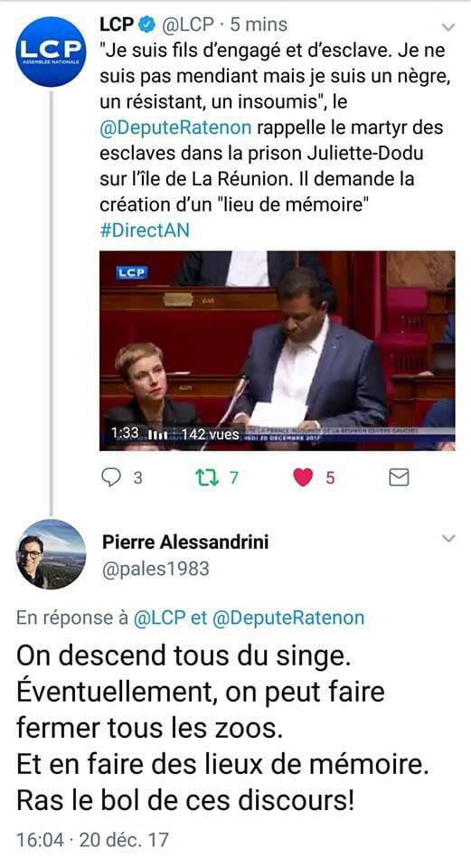Screen dimensions: 471x868
Task: Share the tweet using the envelope icon
Action: click(x=399, y=476)
